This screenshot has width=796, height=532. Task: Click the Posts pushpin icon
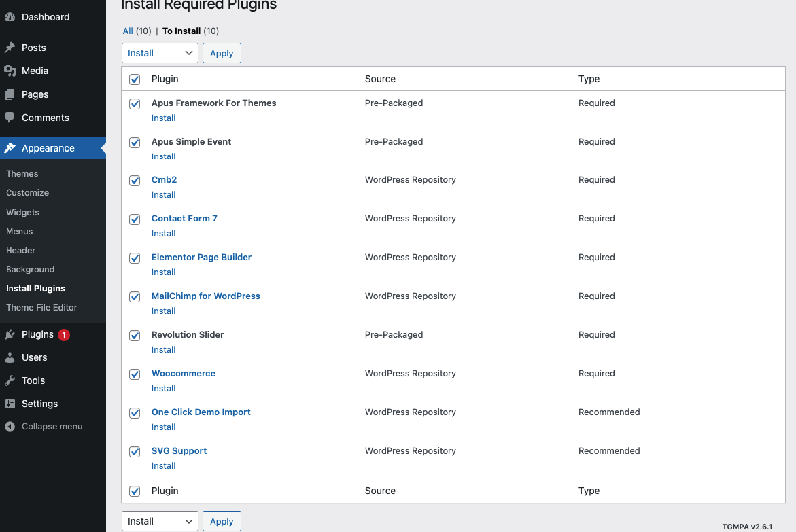10,48
